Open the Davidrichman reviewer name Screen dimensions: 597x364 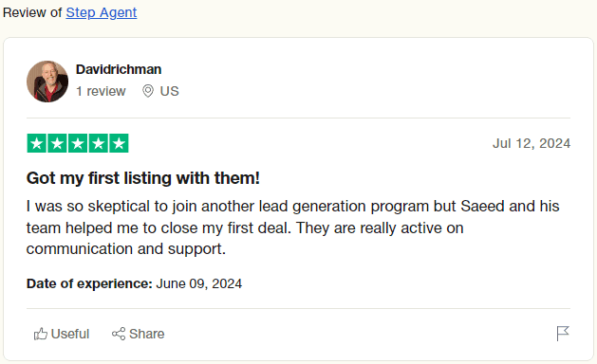pyautogui.click(x=119, y=69)
